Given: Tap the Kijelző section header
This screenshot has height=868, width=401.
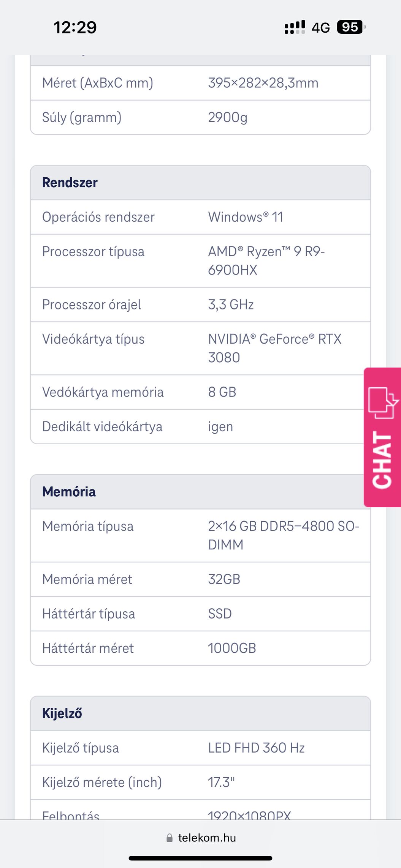Looking at the screenshot, I should point(62,713).
